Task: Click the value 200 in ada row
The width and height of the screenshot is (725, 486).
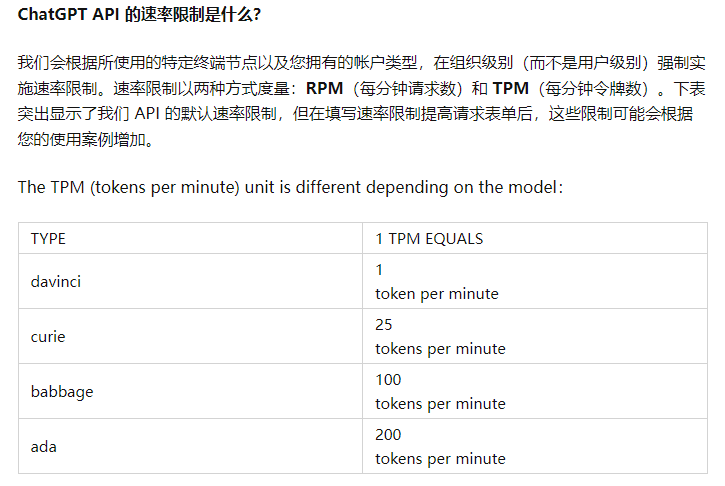Action: click(388, 435)
